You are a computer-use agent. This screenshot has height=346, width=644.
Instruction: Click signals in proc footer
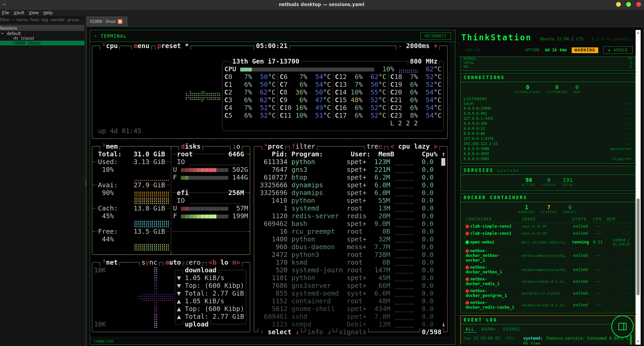click(x=352, y=332)
